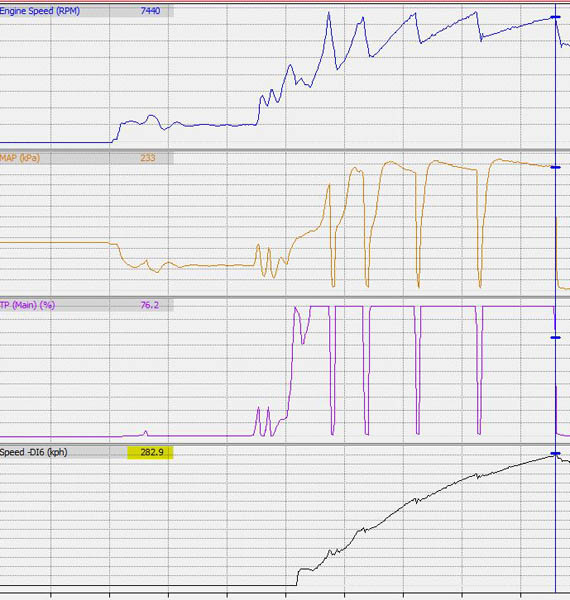Click divider between Engine Speed and MAP panes
The width and height of the screenshot is (570, 600).
[285, 150]
